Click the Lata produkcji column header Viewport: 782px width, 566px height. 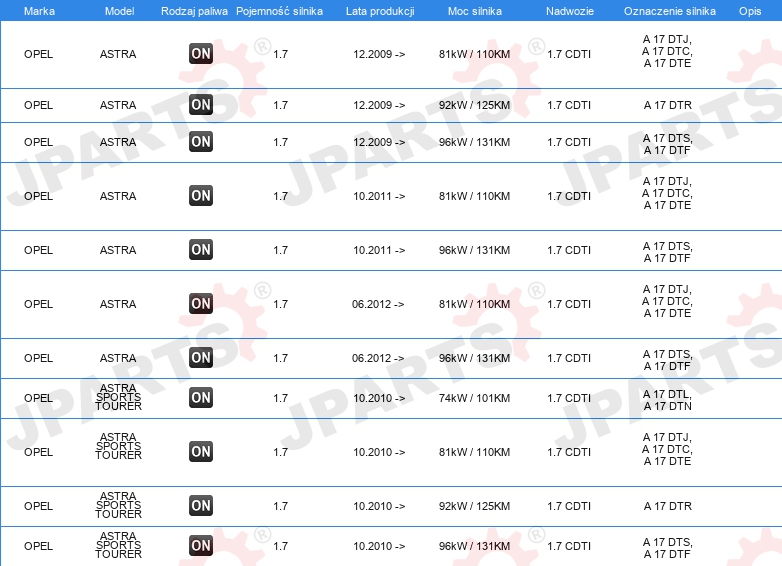point(380,11)
